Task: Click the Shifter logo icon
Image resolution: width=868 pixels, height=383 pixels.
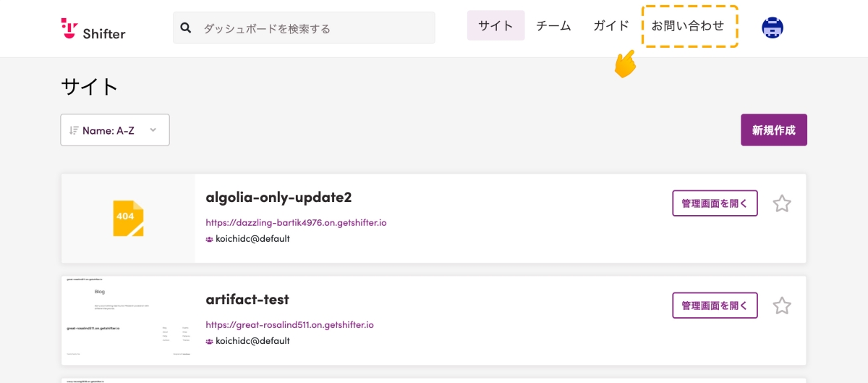Action: click(69, 28)
